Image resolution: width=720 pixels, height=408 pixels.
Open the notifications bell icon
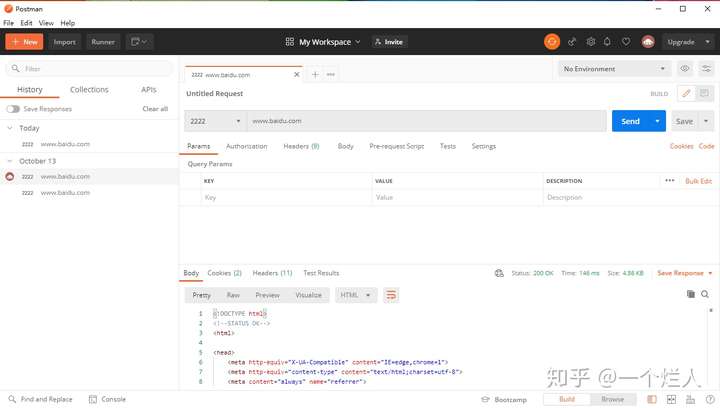[607, 42]
